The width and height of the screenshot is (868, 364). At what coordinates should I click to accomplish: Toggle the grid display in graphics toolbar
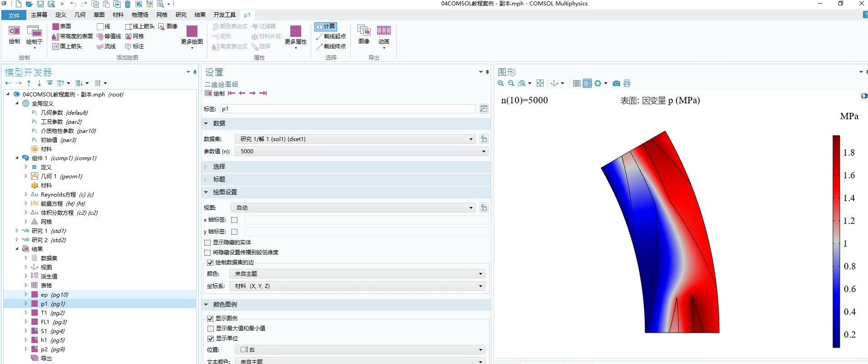click(x=577, y=83)
